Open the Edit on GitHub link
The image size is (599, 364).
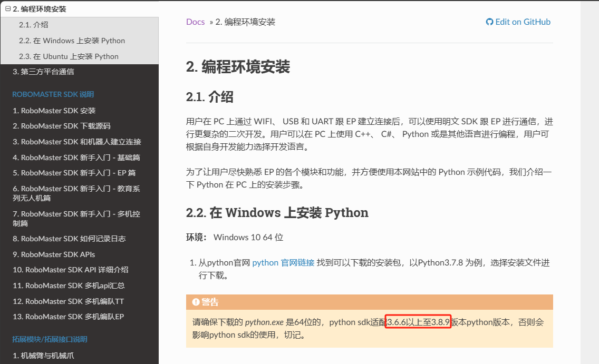tap(518, 22)
